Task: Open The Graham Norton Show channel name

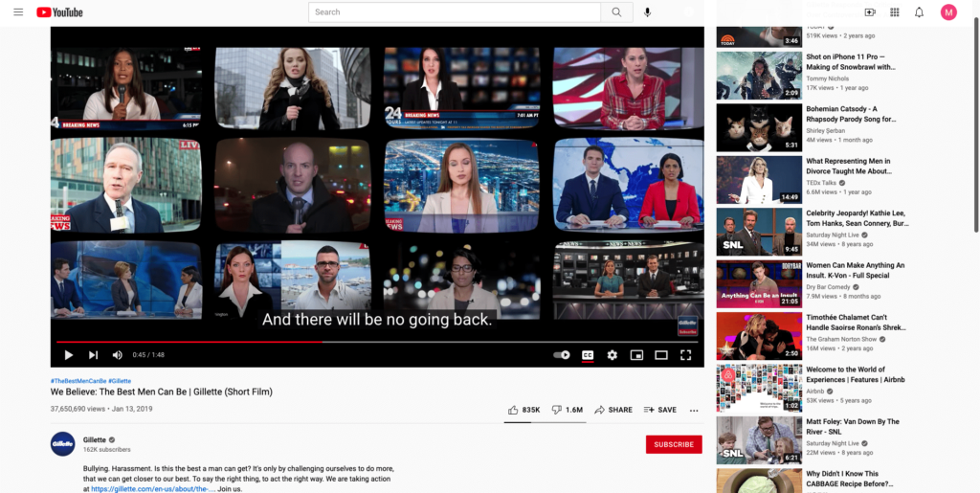Action: pyautogui.click(x=841, y=339)
